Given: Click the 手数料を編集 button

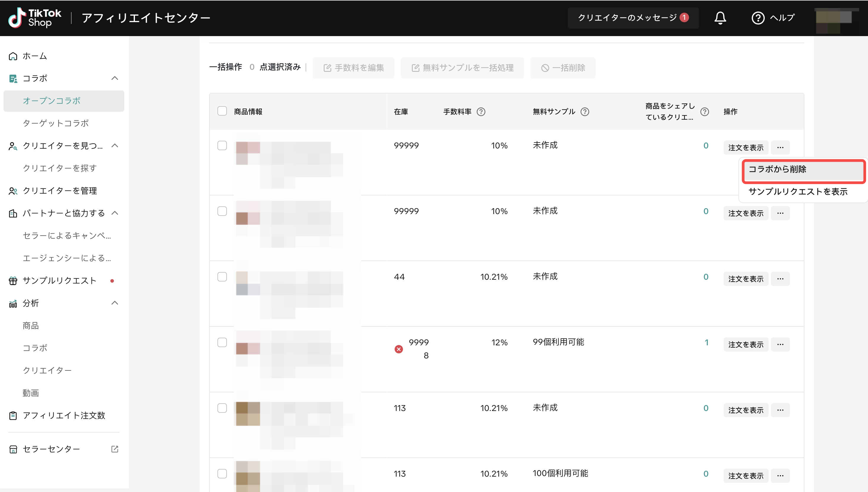Looking at the screenshot, I should [x=353, y=68].
